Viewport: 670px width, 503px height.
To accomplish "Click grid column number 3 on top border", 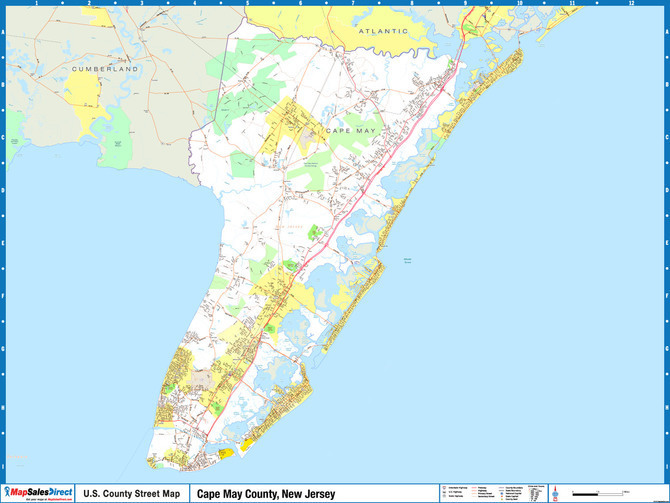I will tap(142, 3).
